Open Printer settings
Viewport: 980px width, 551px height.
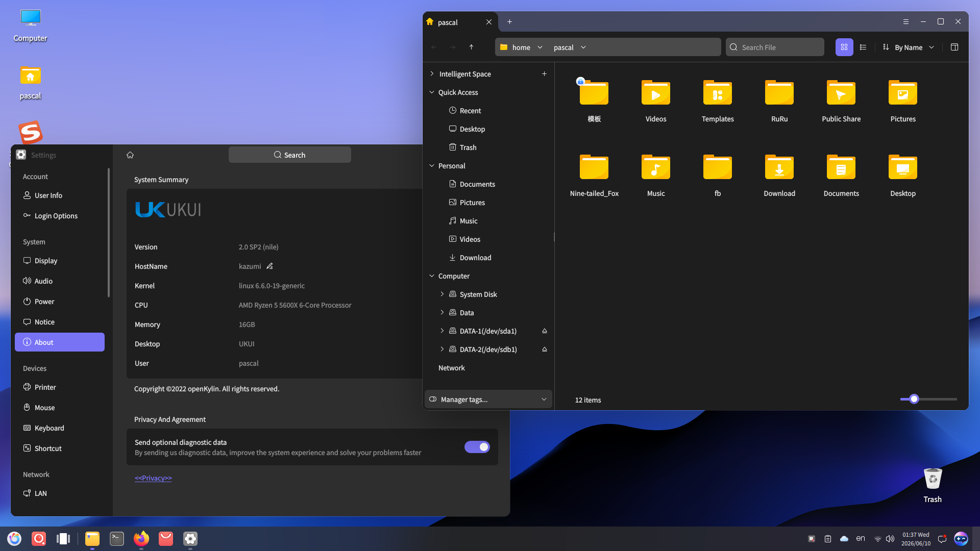click(60, 387)
